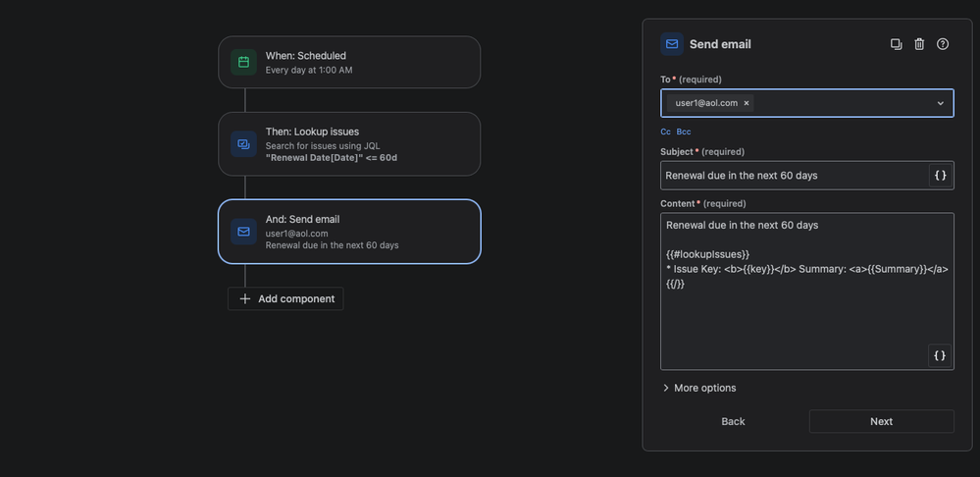Add a Bcc recipient field
980x477 pixels.
(x=684, y=132)
